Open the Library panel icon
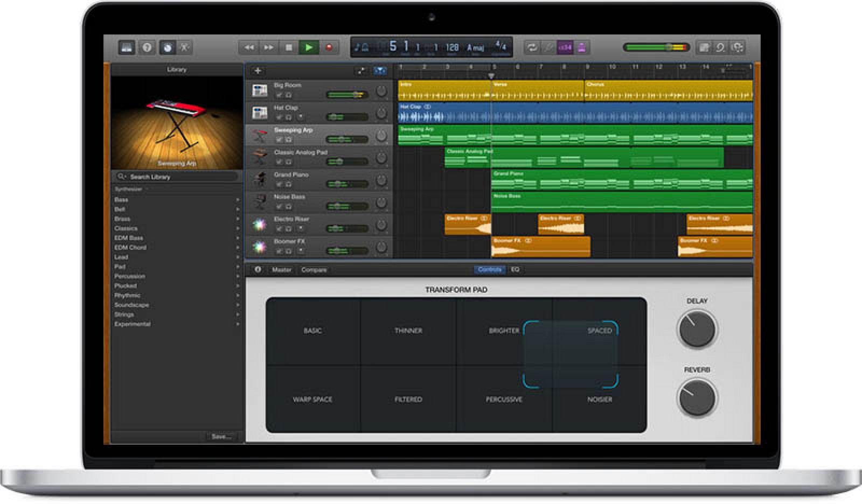This screenshot has width=862, height=504. tap(126, 47)
